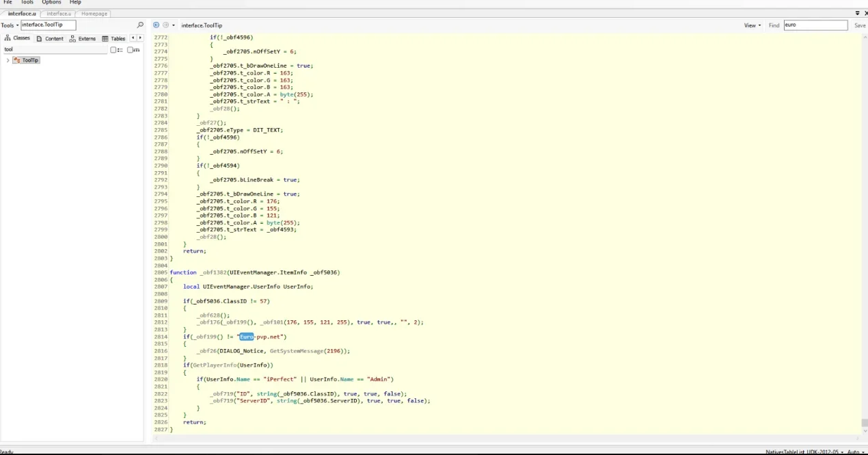Select the Classes tab
The image size is (868, 455).
pos(18,38)
